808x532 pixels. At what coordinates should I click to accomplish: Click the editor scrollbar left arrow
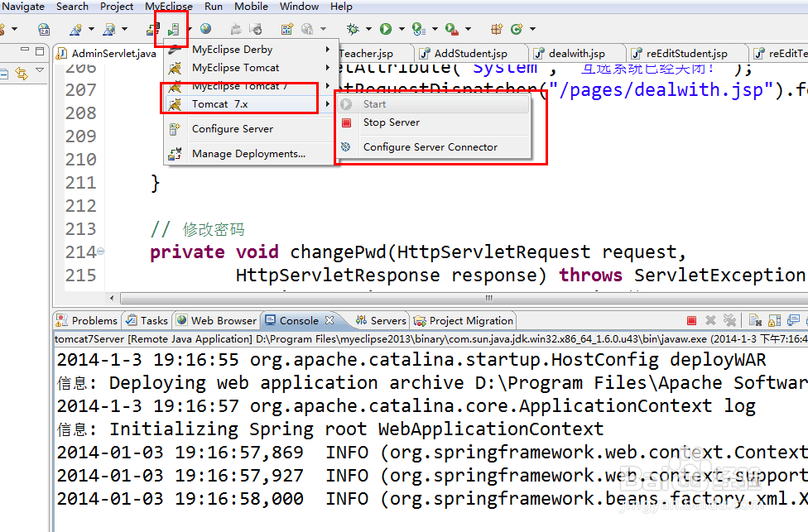(113, 298)
